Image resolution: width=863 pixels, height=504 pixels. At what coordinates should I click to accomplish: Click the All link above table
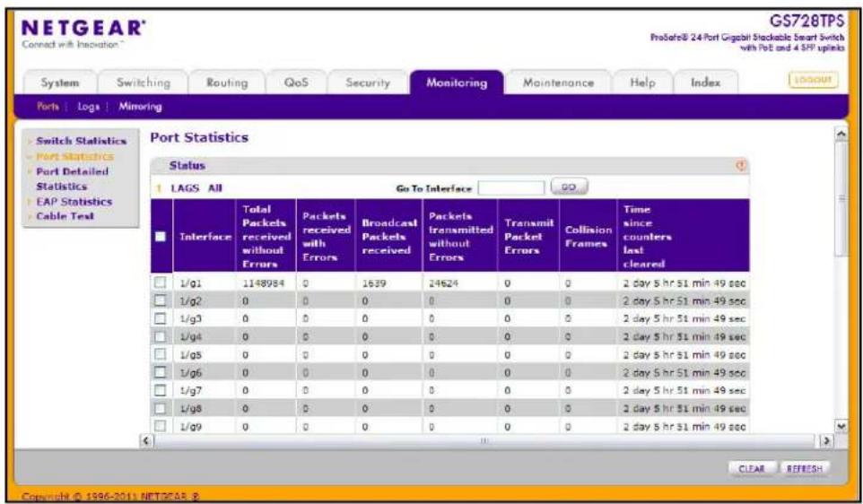click(215, 188)
